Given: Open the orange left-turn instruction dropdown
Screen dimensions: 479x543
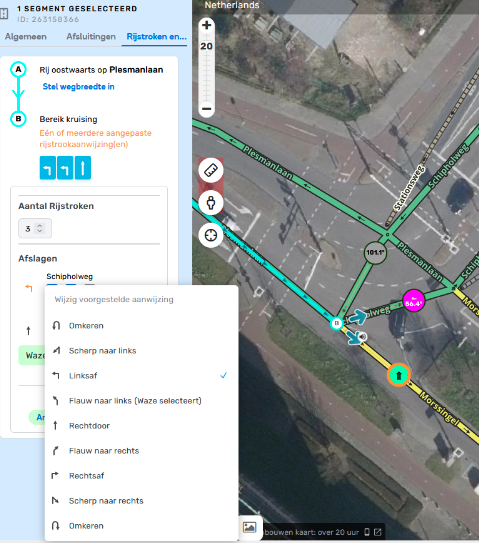Looking at the screenshot, I should 28,288.
